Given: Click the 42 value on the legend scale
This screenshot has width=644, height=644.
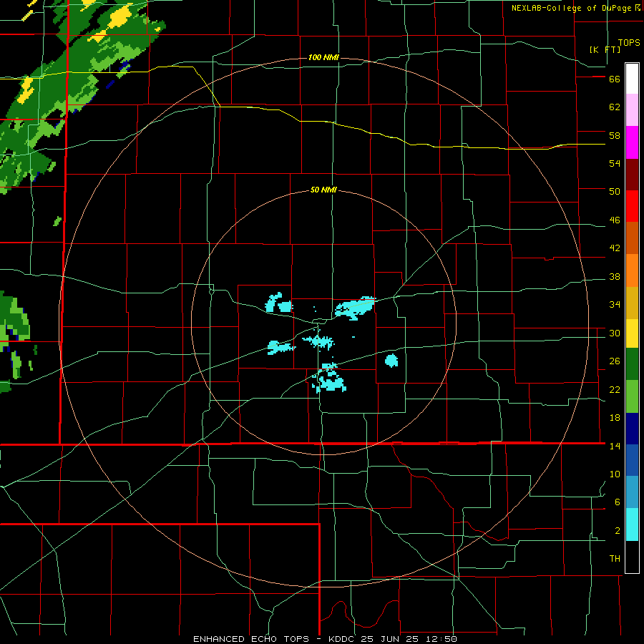Looking at the screenshot, I should (x=615, y=248).
